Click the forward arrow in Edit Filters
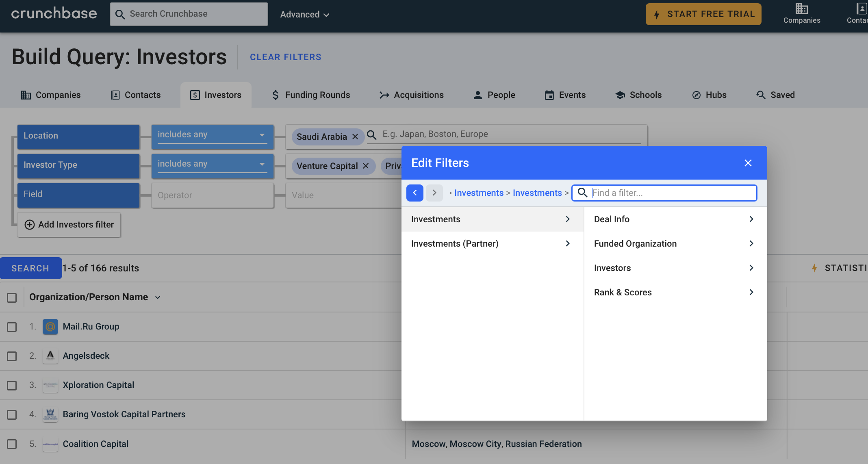868x464 pixels. 434,193
